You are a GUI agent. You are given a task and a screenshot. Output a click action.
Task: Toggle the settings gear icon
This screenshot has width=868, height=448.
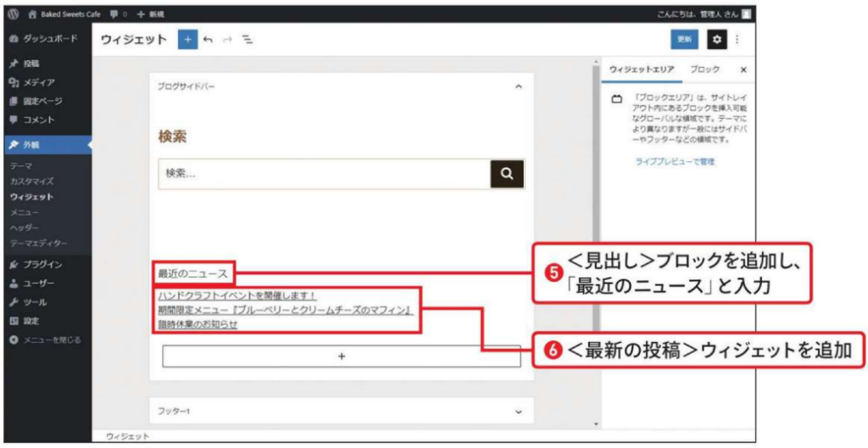pyautogui.click(x=717, y=40)
